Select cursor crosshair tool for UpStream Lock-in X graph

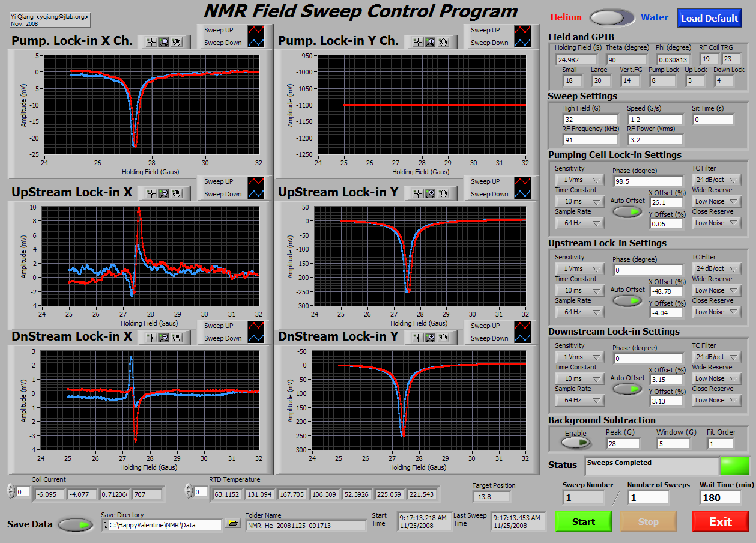(x=151, y=193)
